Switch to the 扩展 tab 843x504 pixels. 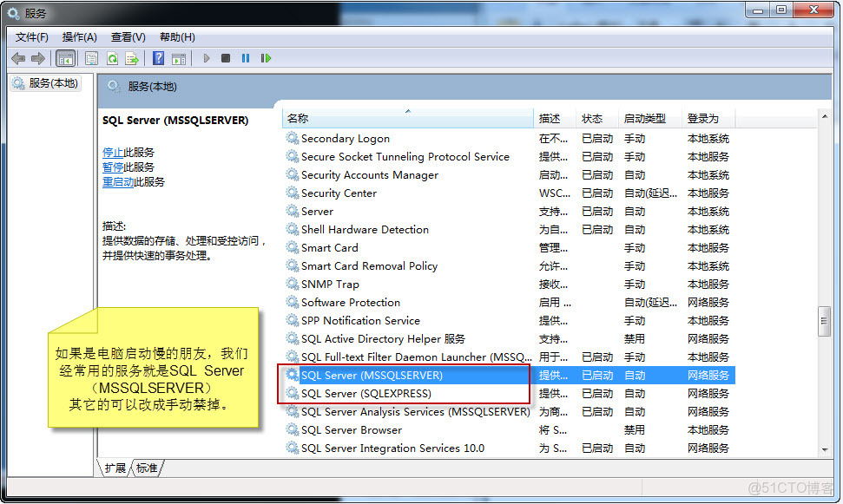[115, 468]
